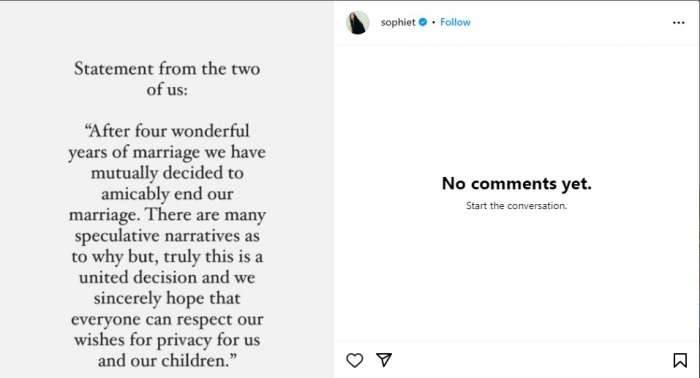Image resolution: width=700 pixels, height=378 pixels.
Task: Click the line "mutually decided to"
Action: (x=167, y=173)
